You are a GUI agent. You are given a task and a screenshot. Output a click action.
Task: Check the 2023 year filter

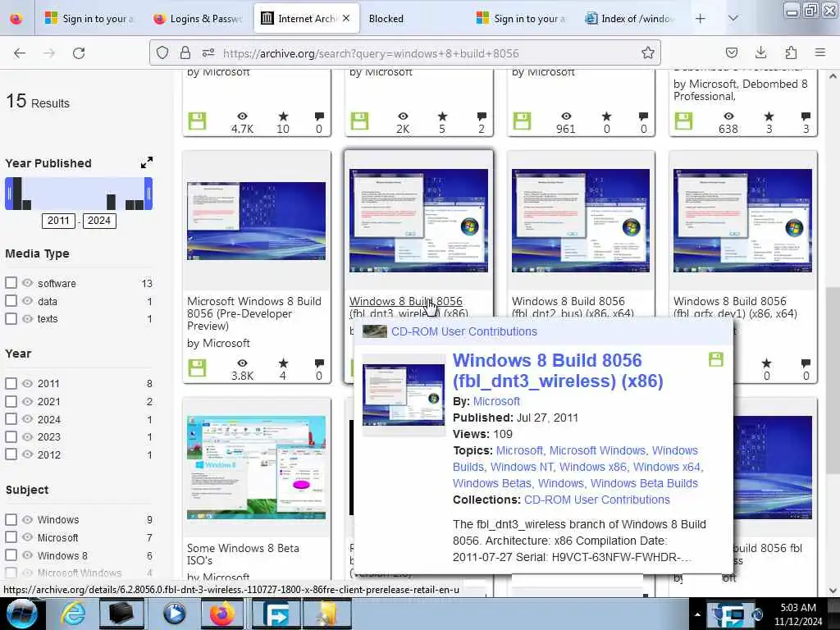tap(11, 436)
